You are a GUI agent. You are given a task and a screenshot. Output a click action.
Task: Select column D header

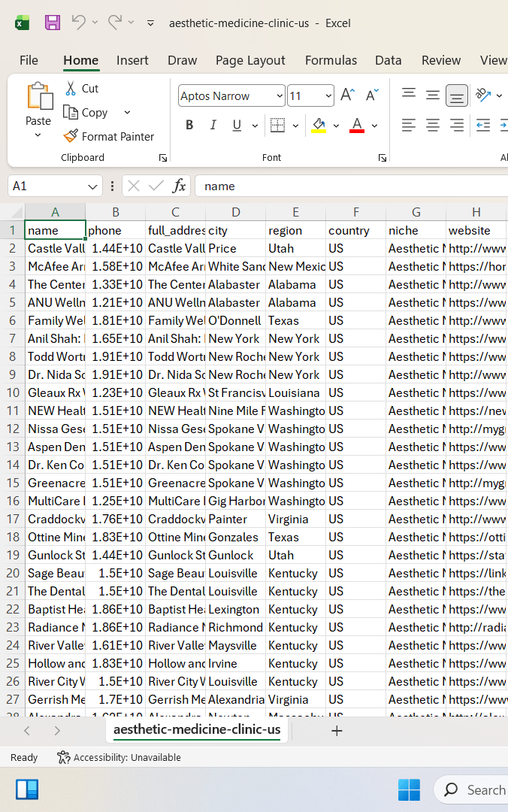(236, 212)
